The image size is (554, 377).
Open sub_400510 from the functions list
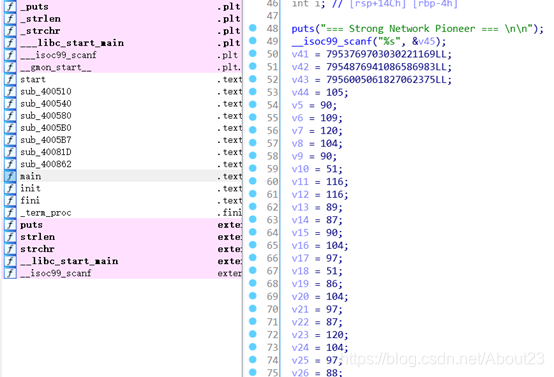click(46, 91)
